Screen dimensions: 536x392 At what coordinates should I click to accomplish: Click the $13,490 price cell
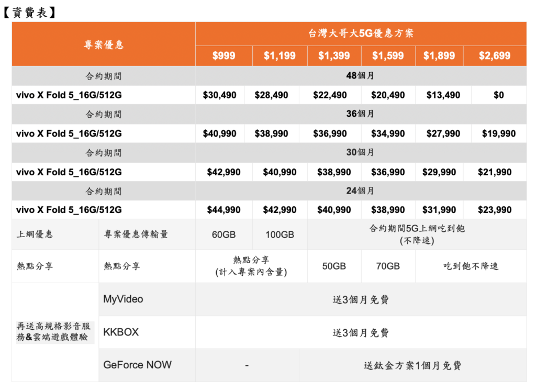(443, 95)
